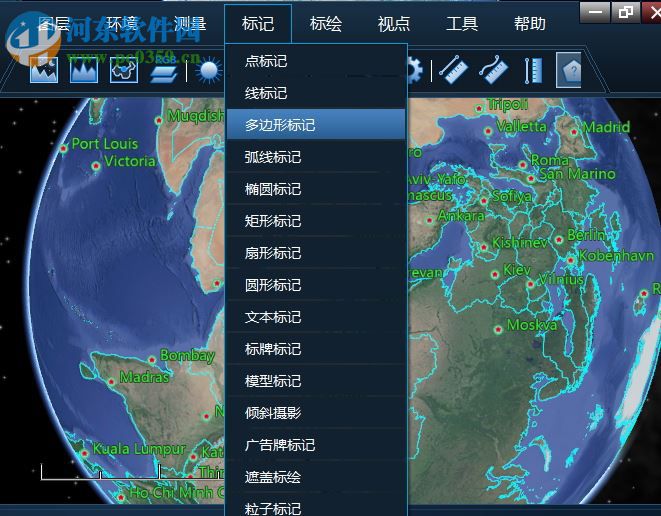Click the terrain elevation layer icon
661x516 pixels.
[84, 70]
